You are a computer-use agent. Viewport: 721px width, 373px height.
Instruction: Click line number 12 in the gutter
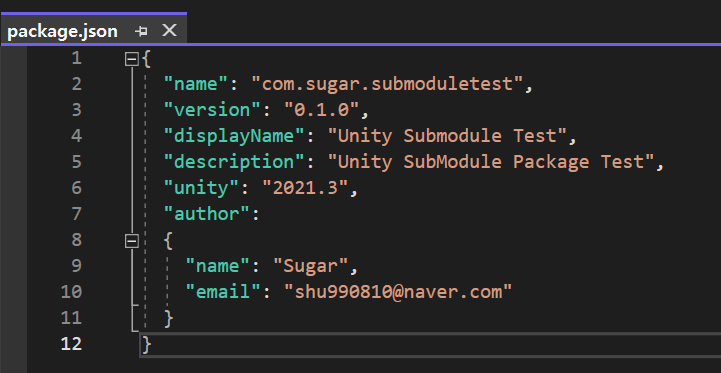click(x=71, y=344)
